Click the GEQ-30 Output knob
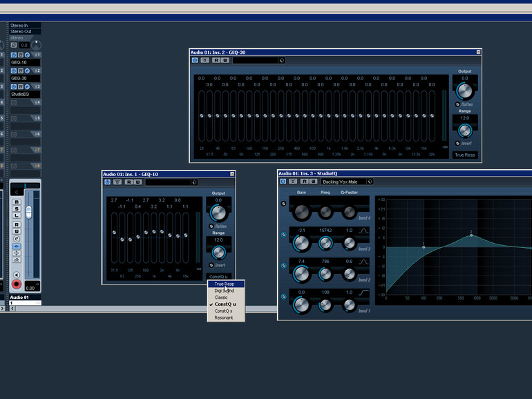The image size is (532, 399). [464, 90]
